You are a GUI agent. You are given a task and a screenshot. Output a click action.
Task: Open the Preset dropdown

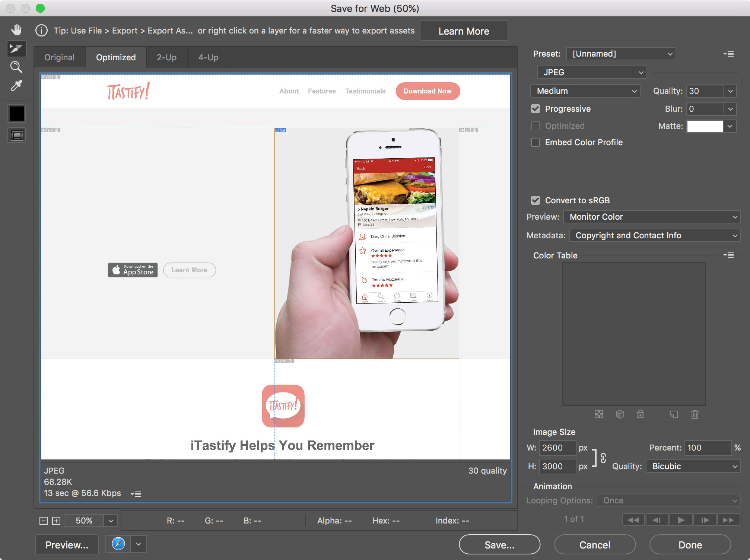(x=620, y=54)
